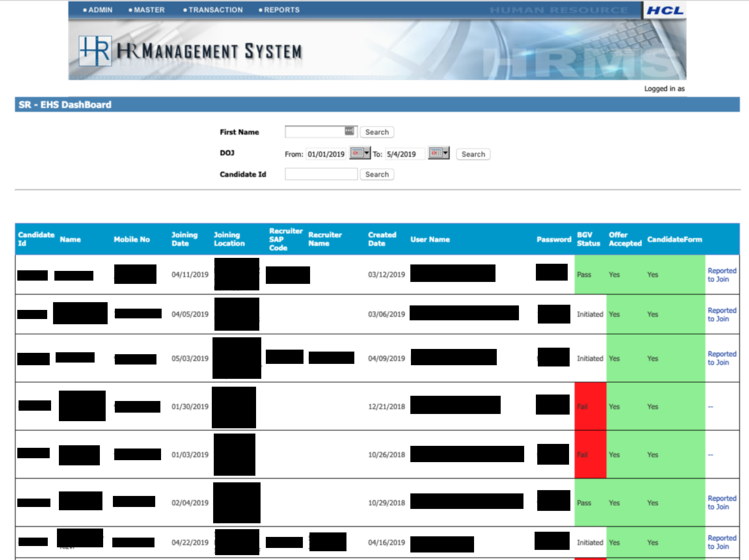This screenshot has height=560, width=749.
Task: Click the Created Date column header
Action: (x=382, y=239)
